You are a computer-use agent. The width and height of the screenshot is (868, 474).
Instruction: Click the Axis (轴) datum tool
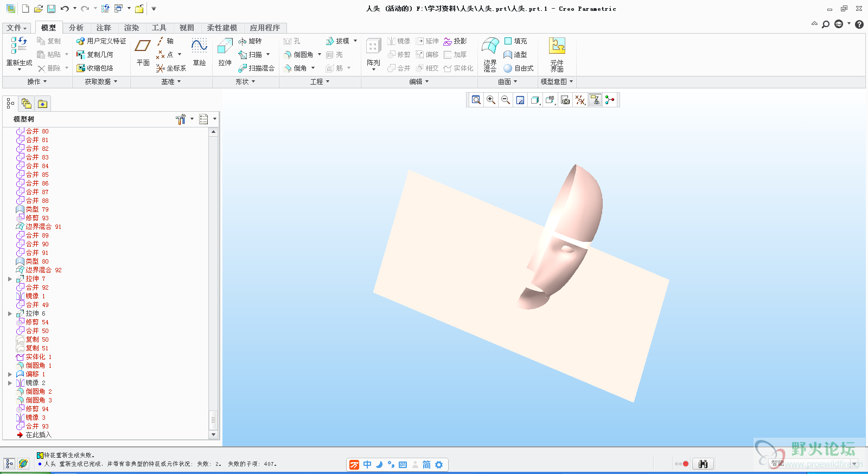pos(165,41)
